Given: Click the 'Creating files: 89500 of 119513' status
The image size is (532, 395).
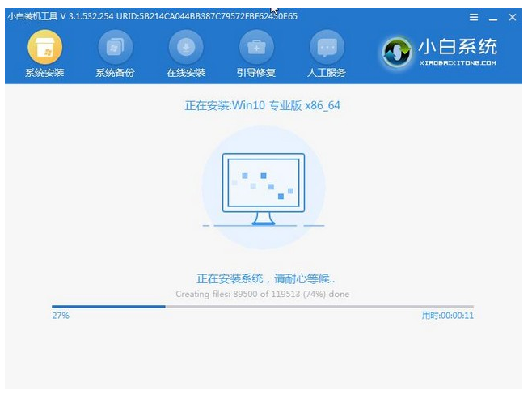Looking at the screenshot, I should click(x=263, y=294).
